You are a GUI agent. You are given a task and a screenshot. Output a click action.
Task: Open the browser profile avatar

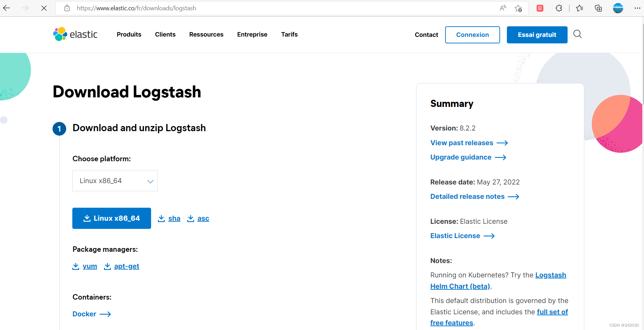coord(618,8)
